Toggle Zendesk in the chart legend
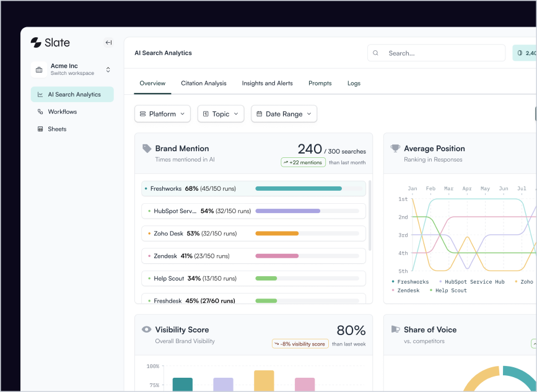The width and height of the screenshot is (537, 392). (x=406, y=290)
